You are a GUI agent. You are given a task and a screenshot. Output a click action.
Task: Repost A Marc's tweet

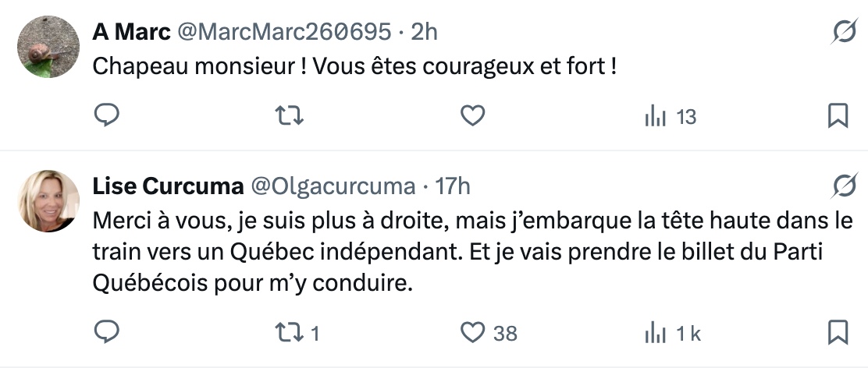coord(290,116)
